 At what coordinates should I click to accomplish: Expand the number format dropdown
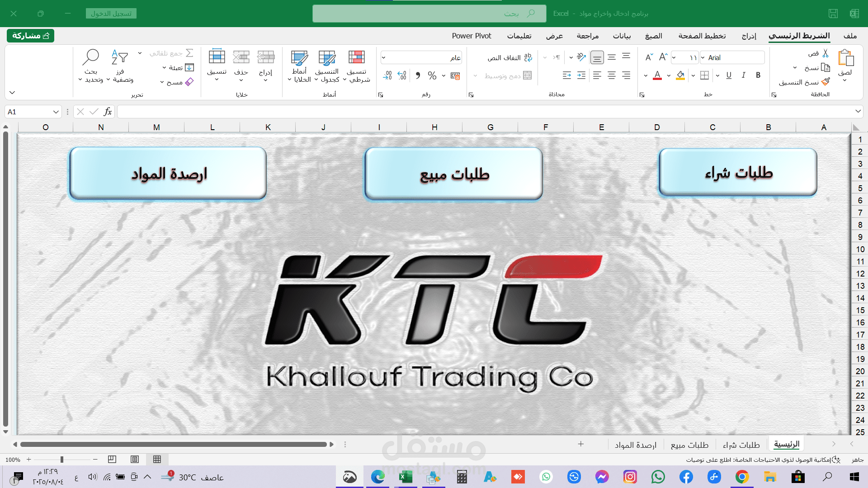tap(384, 58)
